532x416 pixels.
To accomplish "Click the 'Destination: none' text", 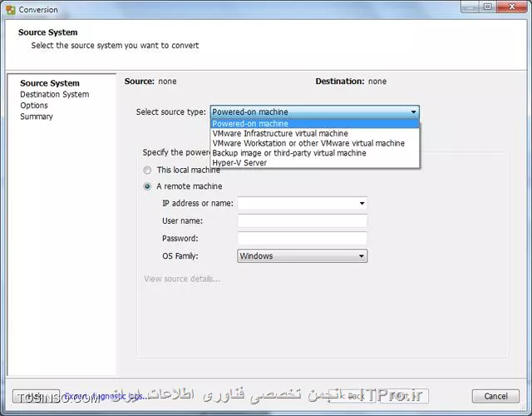I will coord(351,82).
